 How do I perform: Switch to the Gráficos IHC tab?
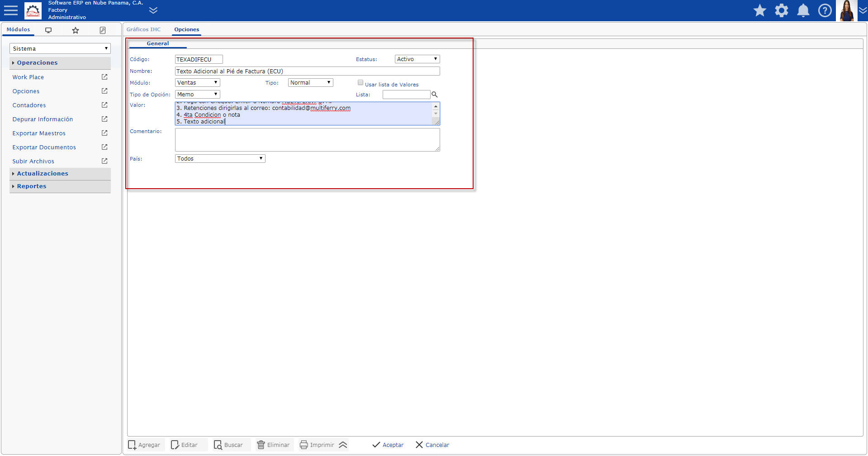[x=143, y=29]
